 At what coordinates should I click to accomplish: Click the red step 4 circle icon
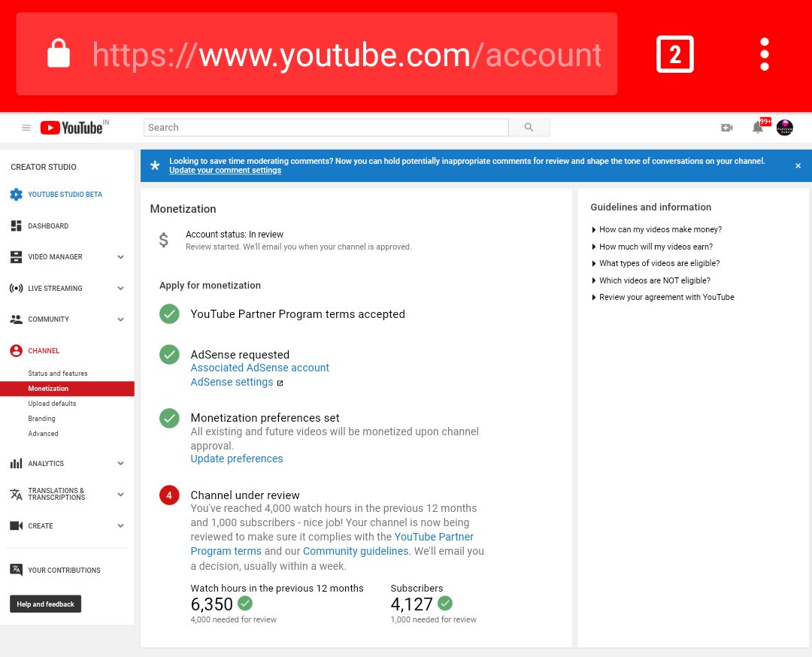tap(169, 495)
